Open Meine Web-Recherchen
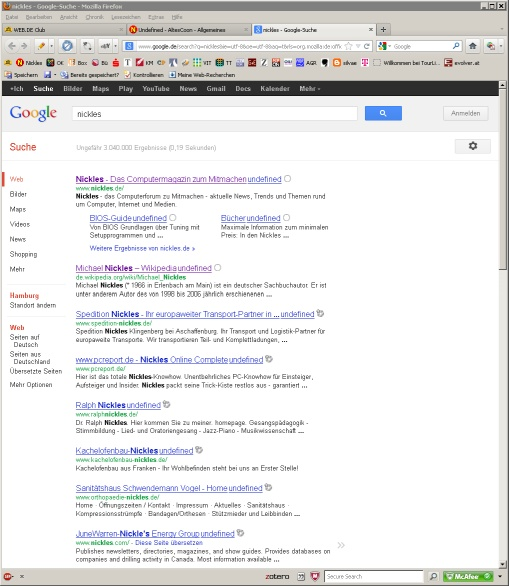 click(202, 75)
